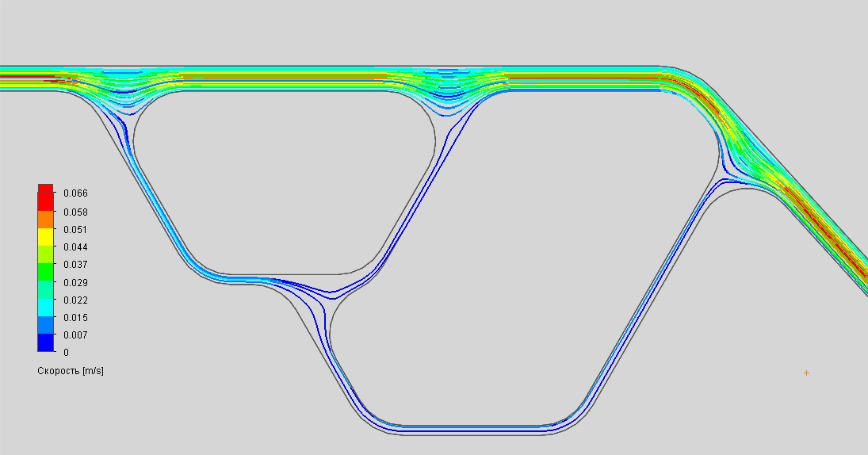
Task: Click the 0.029 legend value label
Action: tap(75, 283)
